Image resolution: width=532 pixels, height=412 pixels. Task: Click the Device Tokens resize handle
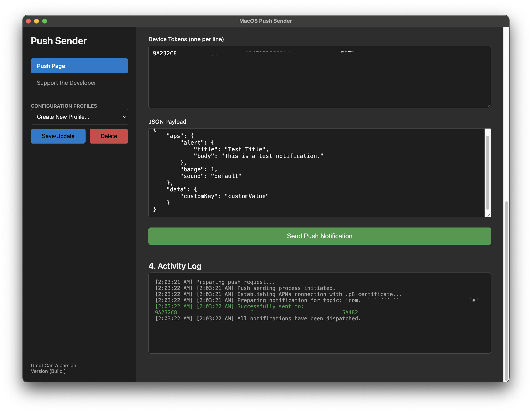[x=489, y=106]
